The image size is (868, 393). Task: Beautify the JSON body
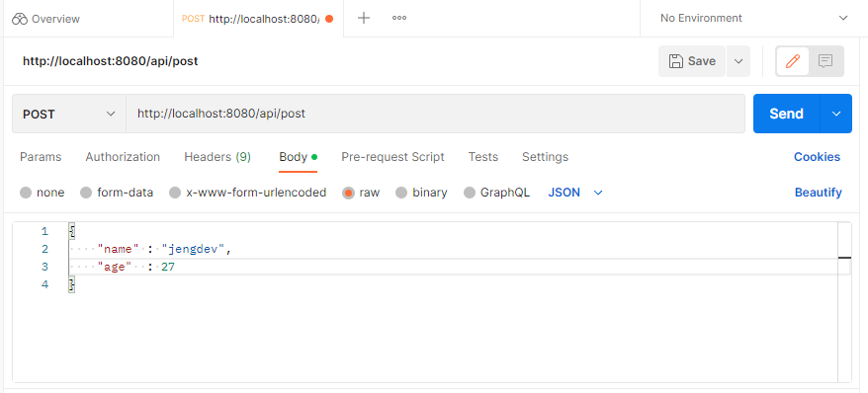coord(819,193)
